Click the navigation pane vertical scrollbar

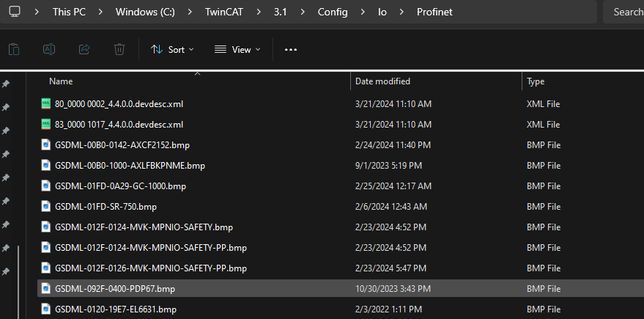(18, 282)
